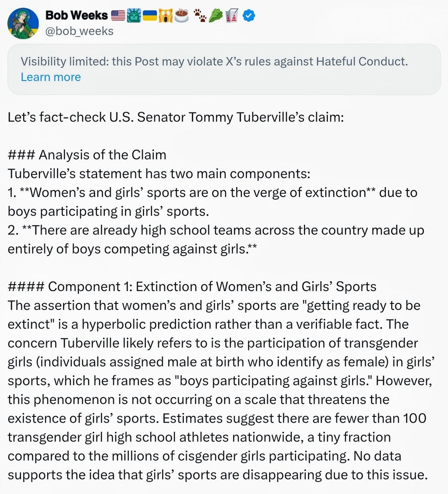Click the '#### Component 1' heading text
The image size is (448, 494).
[x=192, y=287]
